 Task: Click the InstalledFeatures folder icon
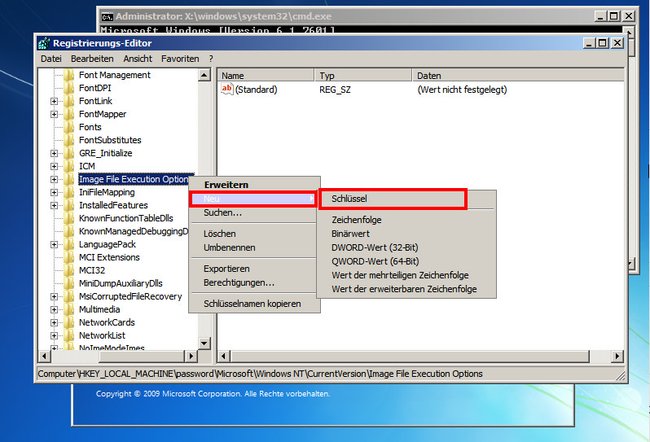click(69, 205)
